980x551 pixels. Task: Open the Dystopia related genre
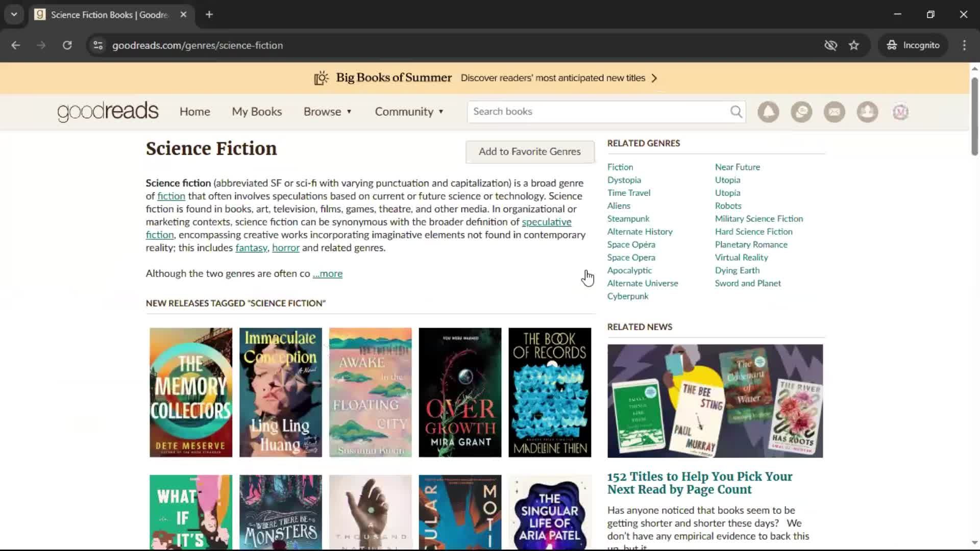coord(624,180)
